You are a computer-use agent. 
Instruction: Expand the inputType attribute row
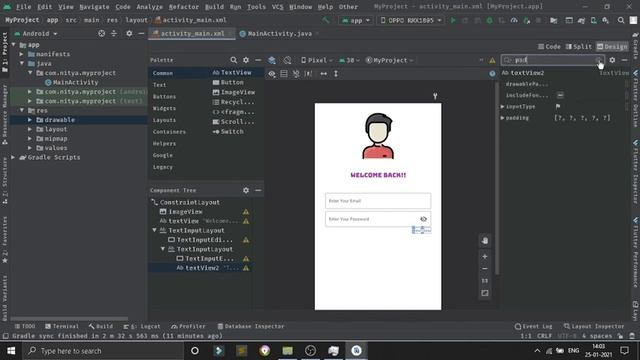[503, 107]
